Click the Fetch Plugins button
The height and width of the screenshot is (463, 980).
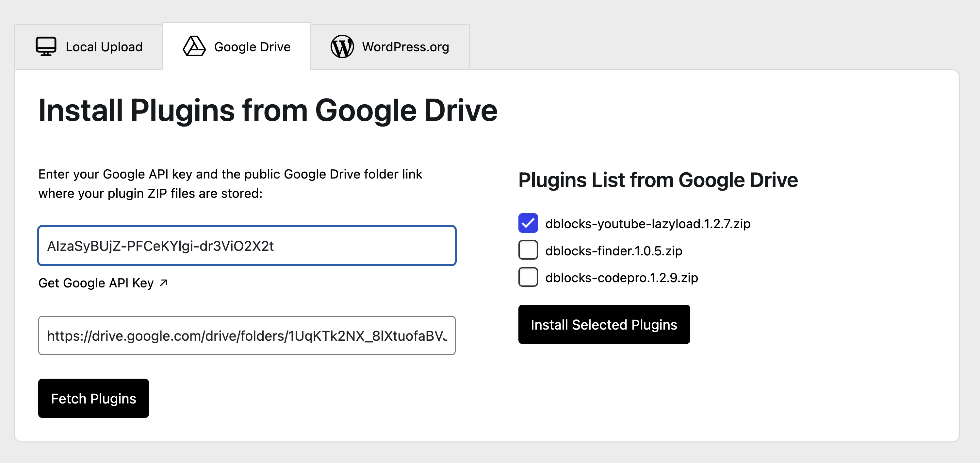click(93, 398)
